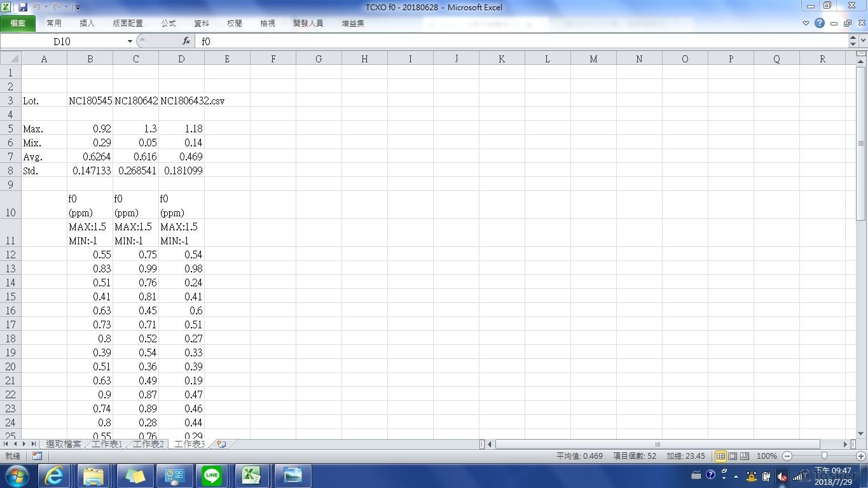Click the macro recording icon in status bar
The width and height of the screenshot is (868, 488).
pos(37,456)
